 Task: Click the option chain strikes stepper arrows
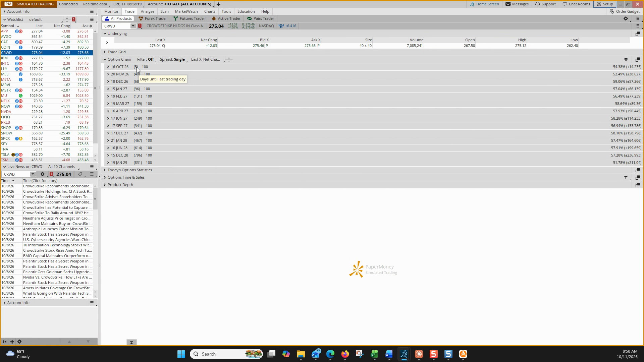coord(229,60)
